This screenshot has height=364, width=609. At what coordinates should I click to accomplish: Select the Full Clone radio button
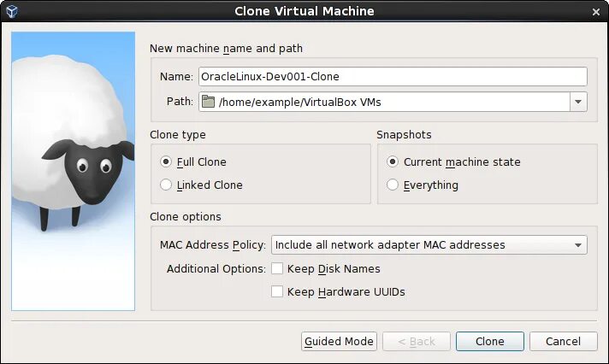[166, 161]
